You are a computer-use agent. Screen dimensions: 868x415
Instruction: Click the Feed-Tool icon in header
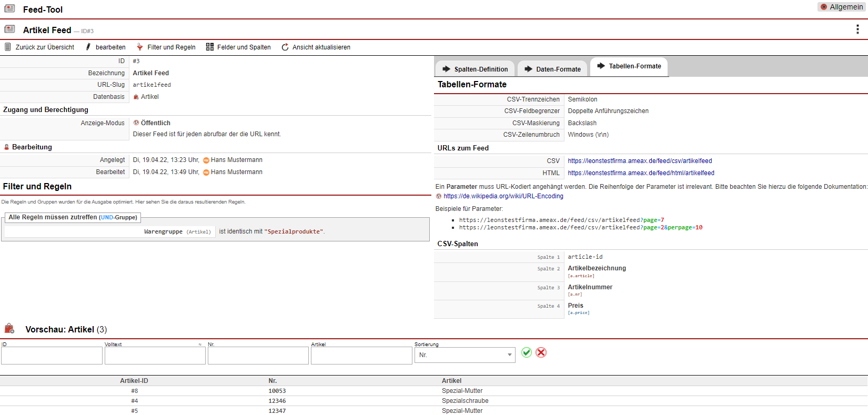tap(9, 9)
